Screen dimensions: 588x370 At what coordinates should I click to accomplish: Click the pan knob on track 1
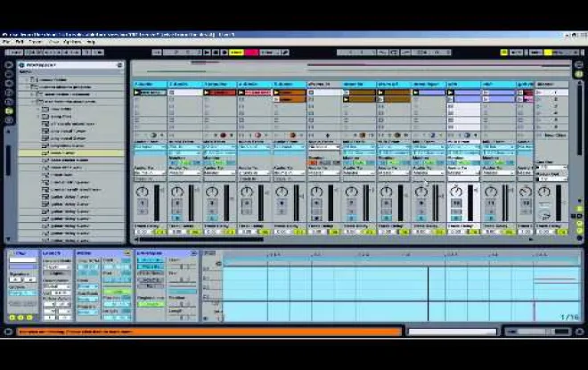tap(143, 192)
